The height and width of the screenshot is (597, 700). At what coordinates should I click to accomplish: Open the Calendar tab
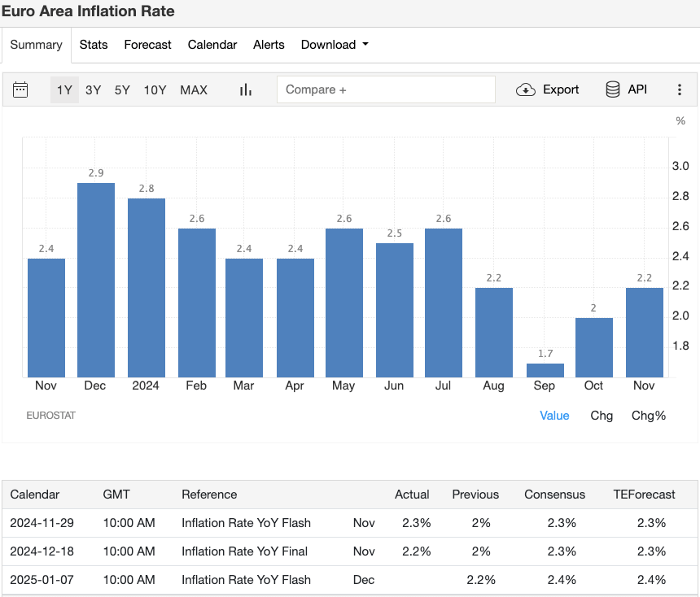212,45
